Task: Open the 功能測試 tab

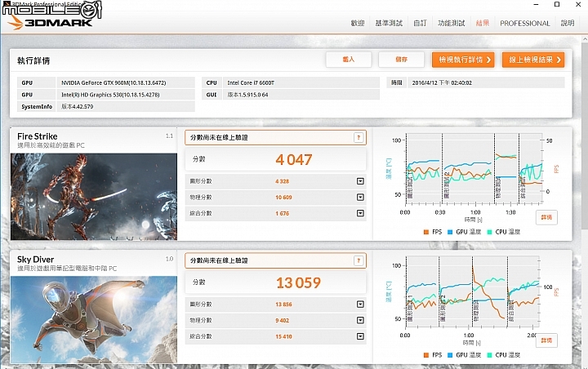Action: click(x=451, y=23)
